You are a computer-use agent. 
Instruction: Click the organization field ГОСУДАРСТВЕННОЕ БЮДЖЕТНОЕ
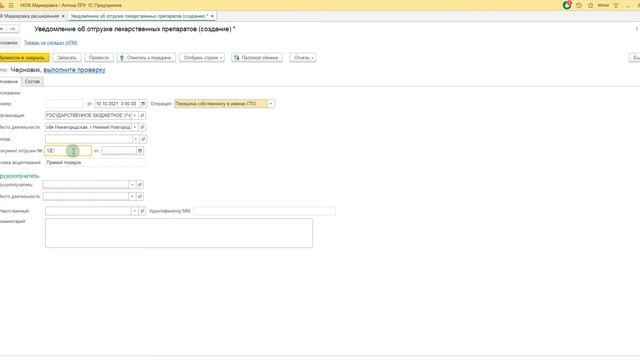[x=88, y=116]
